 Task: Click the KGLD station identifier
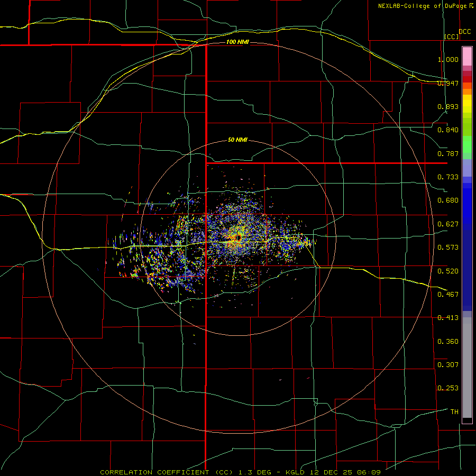click(x=296, y=472)
